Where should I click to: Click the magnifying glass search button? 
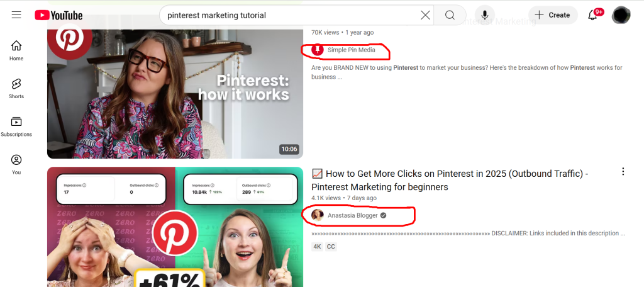coord(450,15)
